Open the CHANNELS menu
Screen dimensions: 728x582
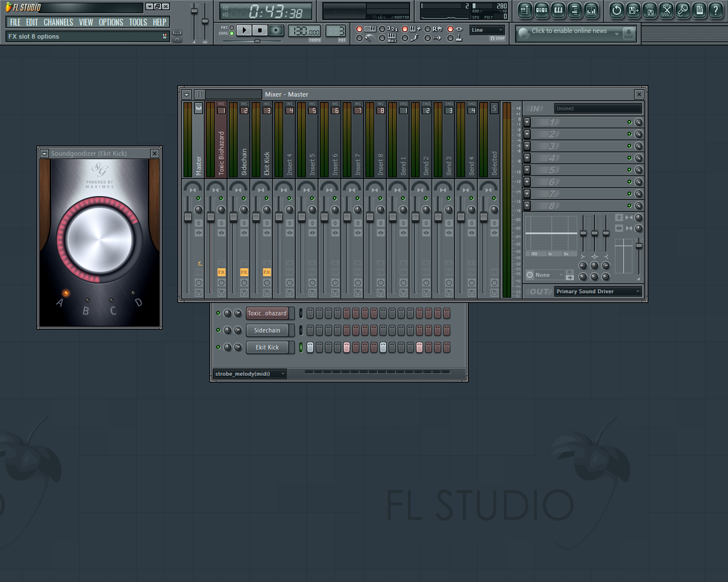point(59,22)
